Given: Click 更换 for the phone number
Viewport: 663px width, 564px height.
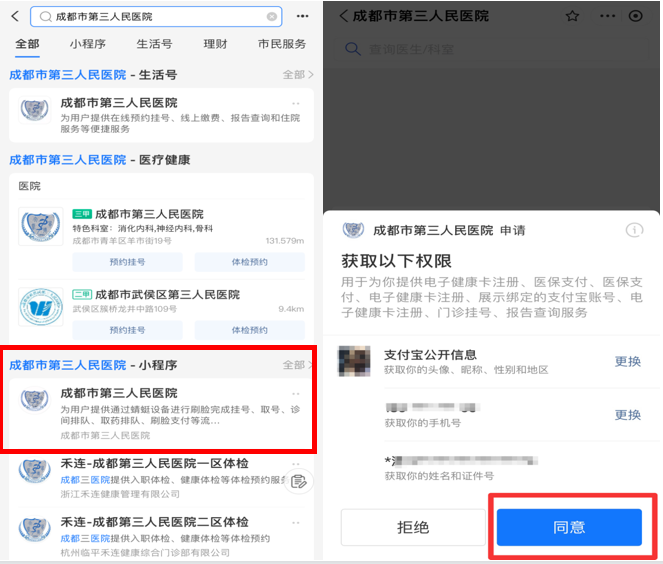Looking at the screenshot, I should click(627, 415).
